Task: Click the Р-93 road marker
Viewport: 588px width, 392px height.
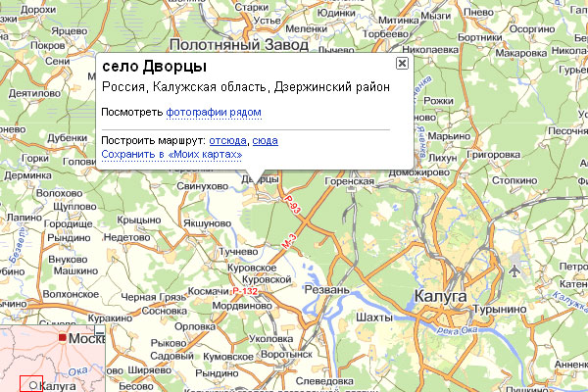Action: point(292,205)
